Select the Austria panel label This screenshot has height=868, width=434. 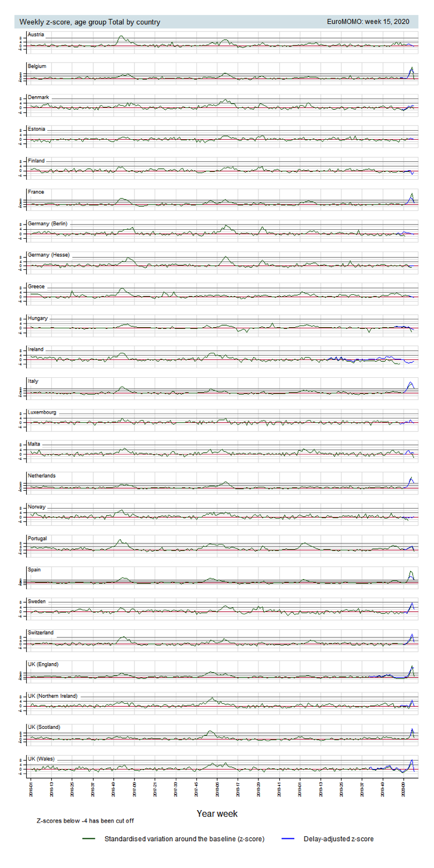tap(36, 35)
